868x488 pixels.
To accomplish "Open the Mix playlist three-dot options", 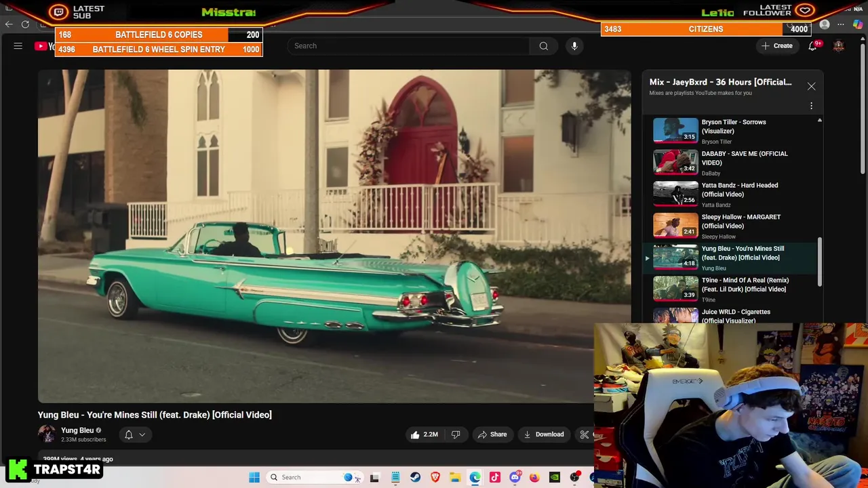I will [x=811, y=106].
